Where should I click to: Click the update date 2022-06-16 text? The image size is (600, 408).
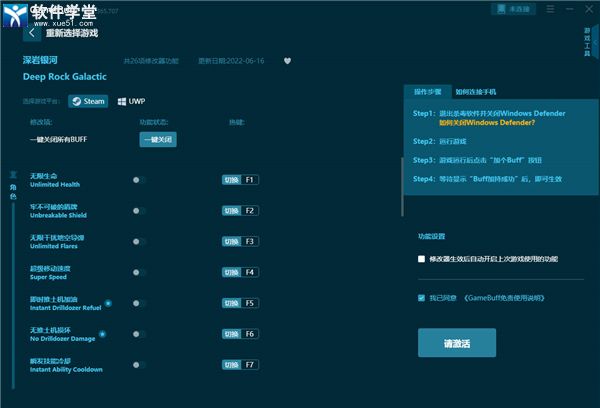coord(231,61)
